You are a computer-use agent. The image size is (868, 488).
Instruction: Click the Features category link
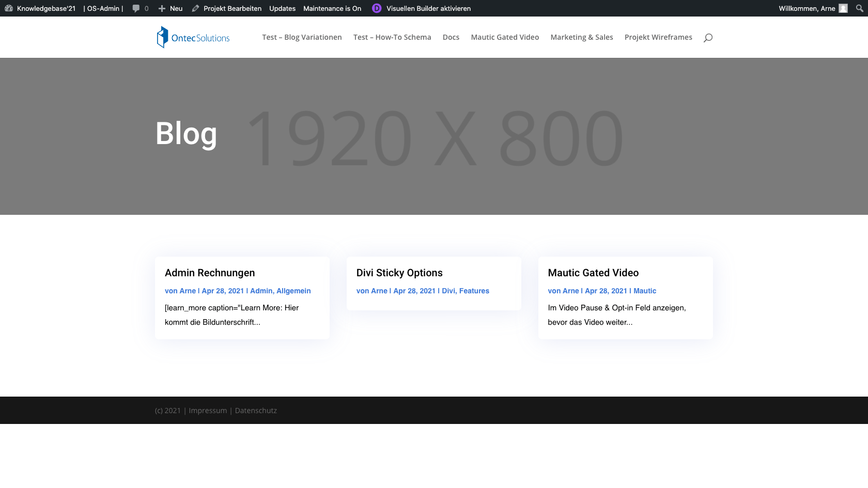coord(474,291)
